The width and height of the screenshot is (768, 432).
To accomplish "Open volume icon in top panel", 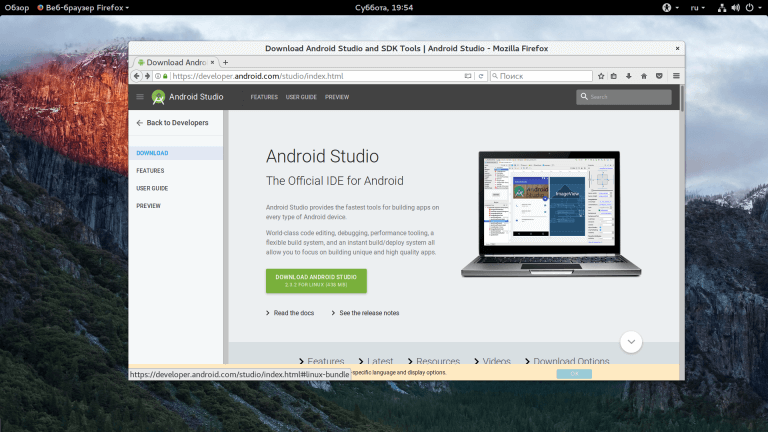I will [736, 7].
